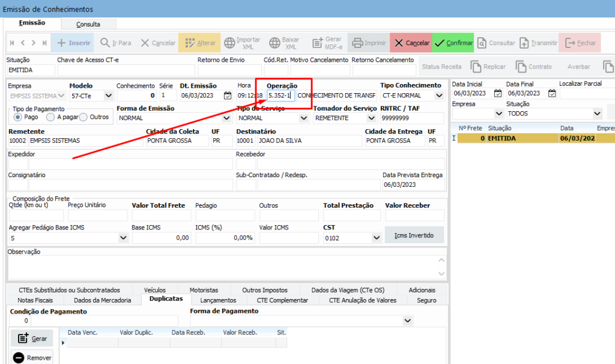The image size is (615, 364).
Task: Open the Veículos tab
Action: pyautogui.click(x=155, y=290)
